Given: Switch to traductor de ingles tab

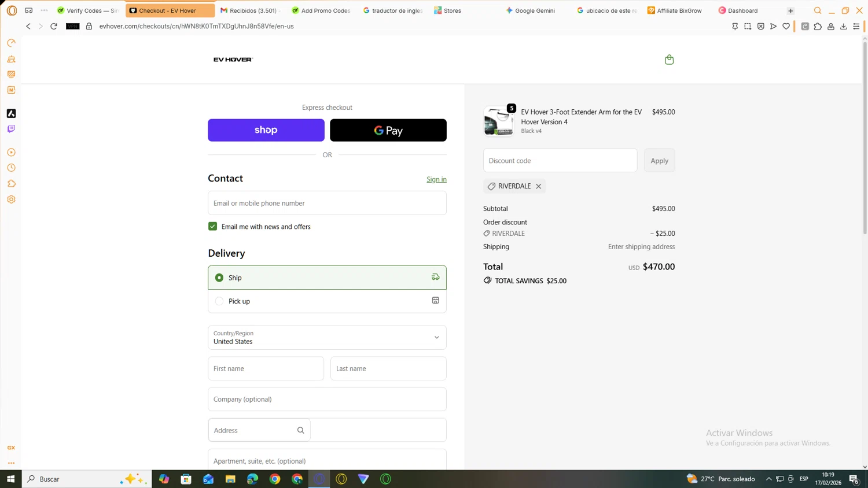Looking at the screenshot, I should coord(392,10).
